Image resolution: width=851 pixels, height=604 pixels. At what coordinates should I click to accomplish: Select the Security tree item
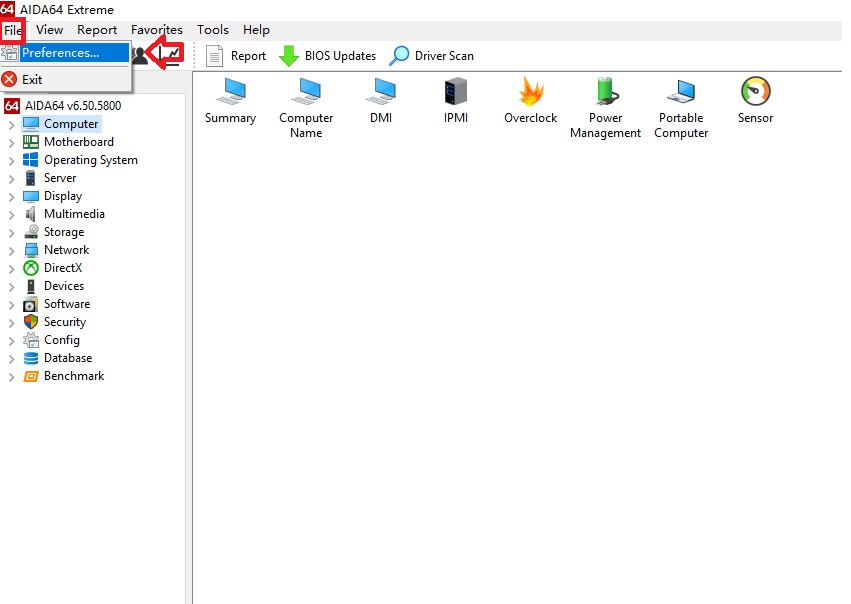click(64, 322)
